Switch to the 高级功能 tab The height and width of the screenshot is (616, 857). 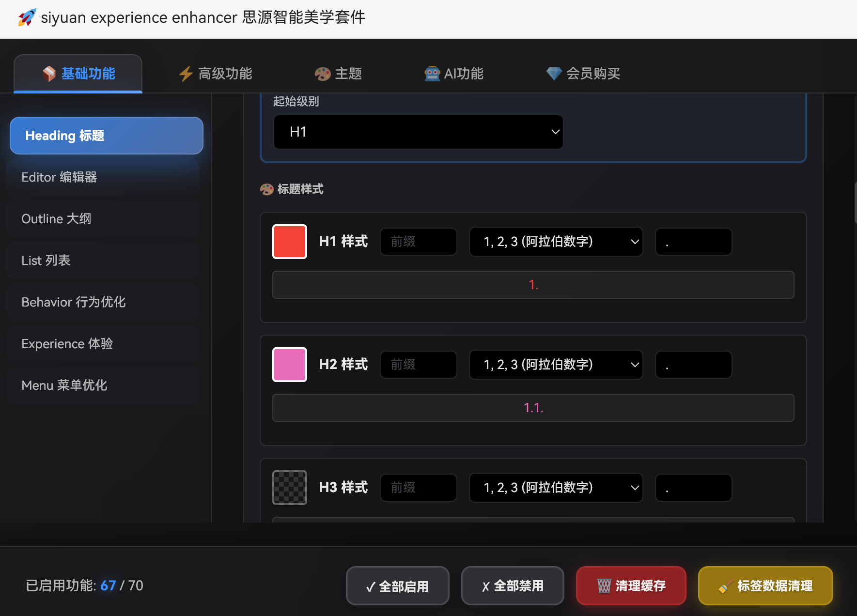(216, 74)
